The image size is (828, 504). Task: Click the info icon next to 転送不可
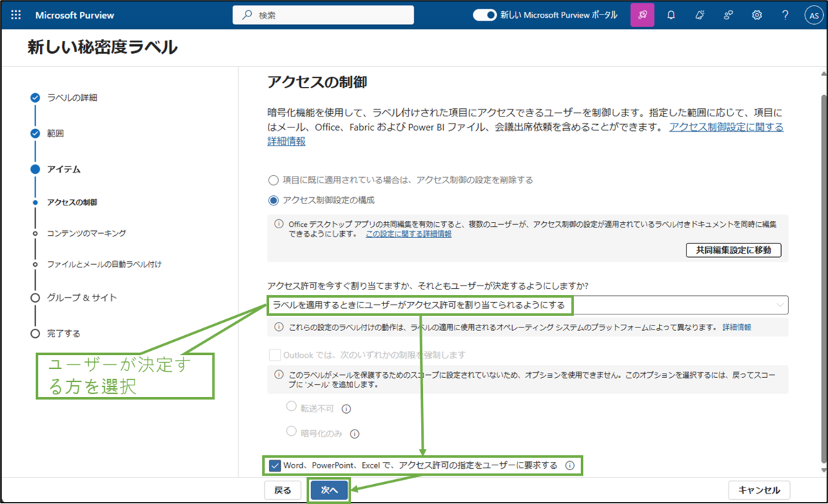[x=346, y=409]
